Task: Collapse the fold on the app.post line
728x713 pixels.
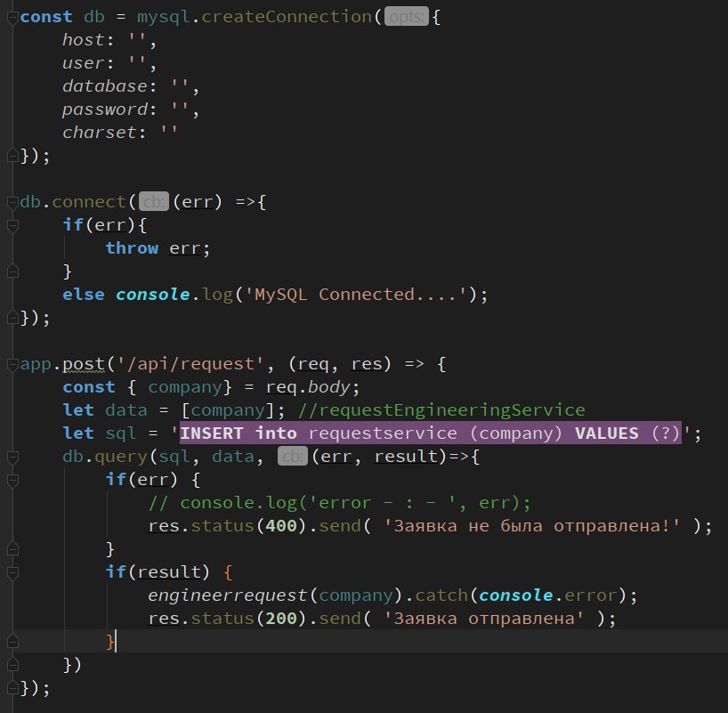Action: tap(12, 365)
